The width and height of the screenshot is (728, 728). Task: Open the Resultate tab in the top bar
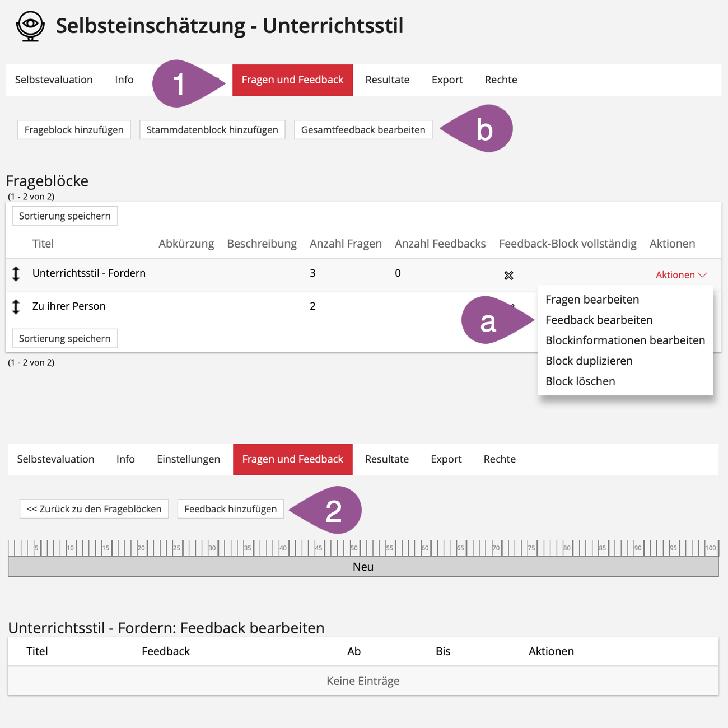click(x=387, y=80)
